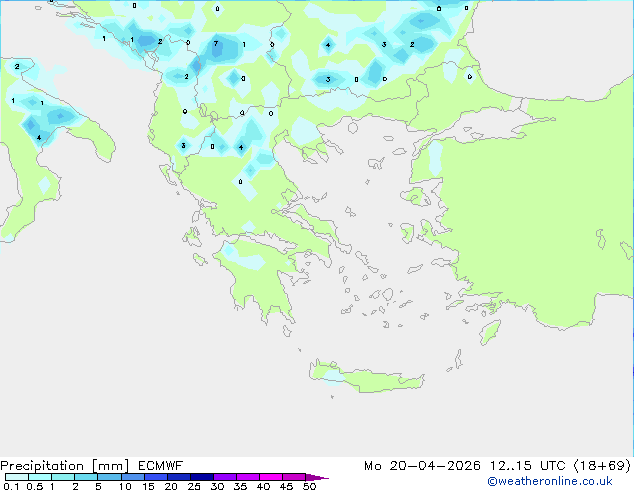Click the purple arrow tip at legend end
The height and width of the screenshot is (490, 634).
[317, 477]
